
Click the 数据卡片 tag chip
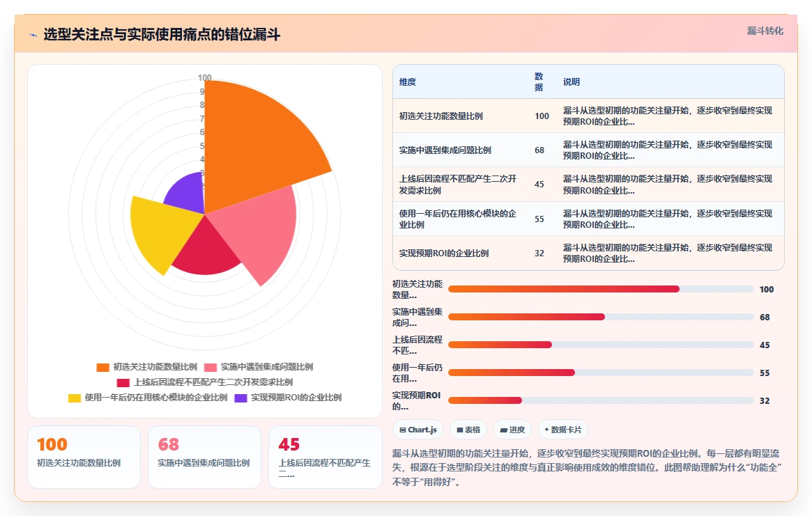point(563,430)
